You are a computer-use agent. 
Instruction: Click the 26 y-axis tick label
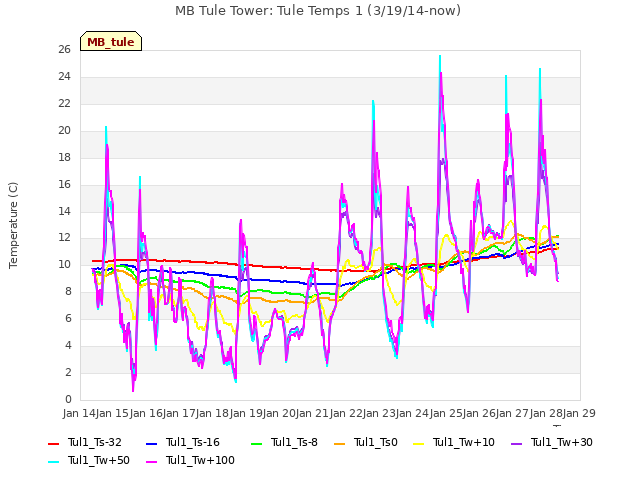[64, 50]
